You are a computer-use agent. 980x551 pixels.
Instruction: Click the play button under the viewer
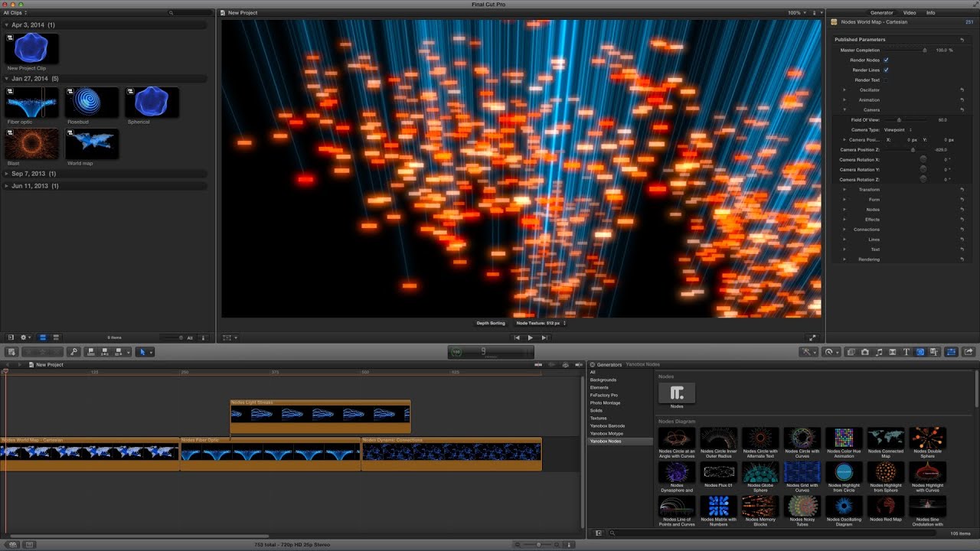pyautogui.click(x=530, y=337)
